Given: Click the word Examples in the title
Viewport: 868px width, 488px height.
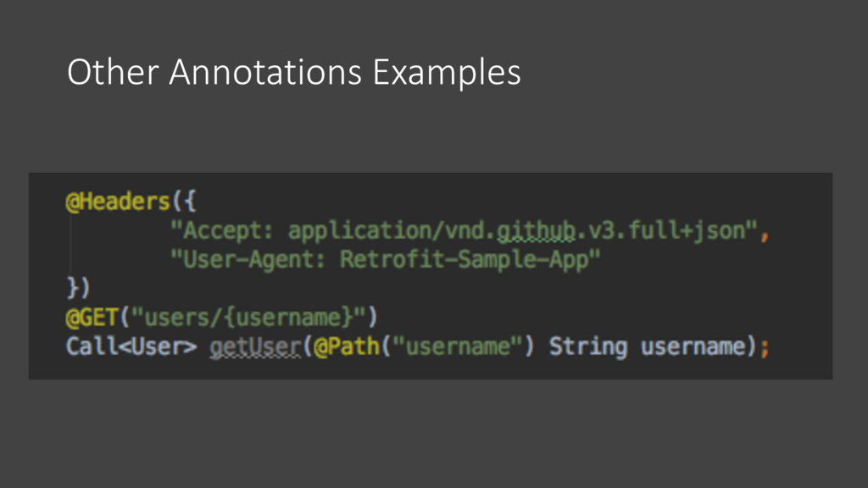Looking at the screenshot, I should coord(447,73).
